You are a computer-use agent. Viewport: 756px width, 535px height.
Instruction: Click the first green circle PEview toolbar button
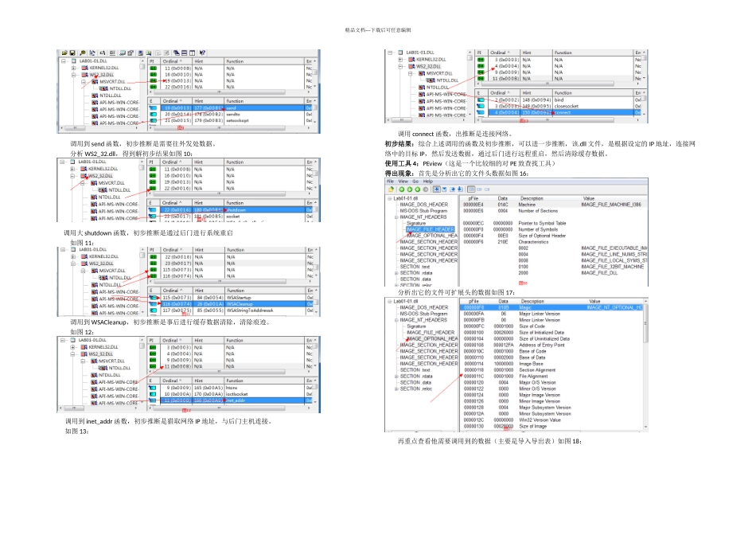coord(401,189)
